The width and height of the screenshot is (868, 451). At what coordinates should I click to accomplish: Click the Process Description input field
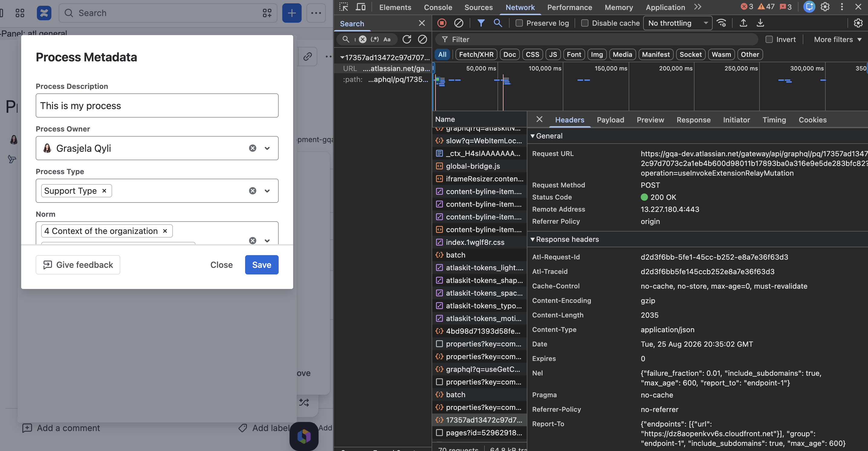point(157,105)
